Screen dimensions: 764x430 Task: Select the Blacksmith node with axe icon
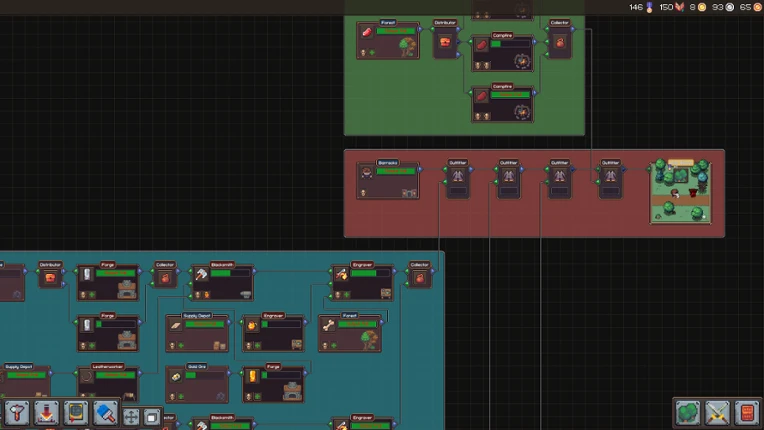(222, 282)
